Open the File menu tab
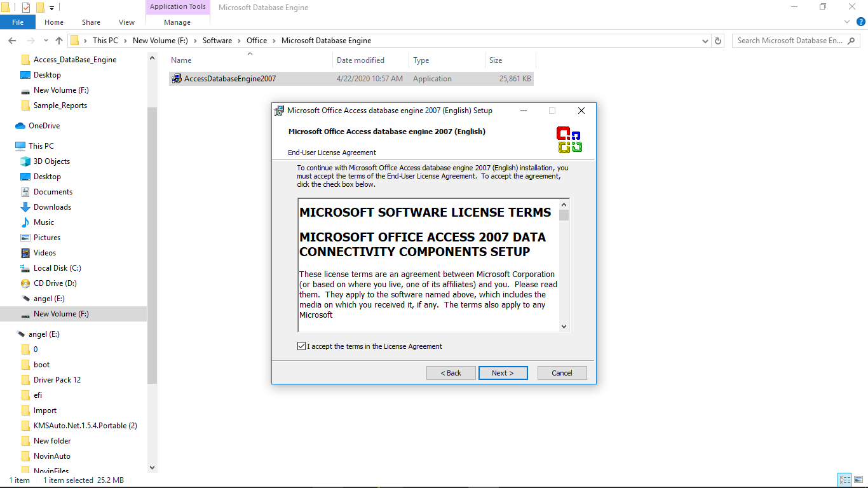Viewport: 868px width, 488px height. tap(18, 22)
